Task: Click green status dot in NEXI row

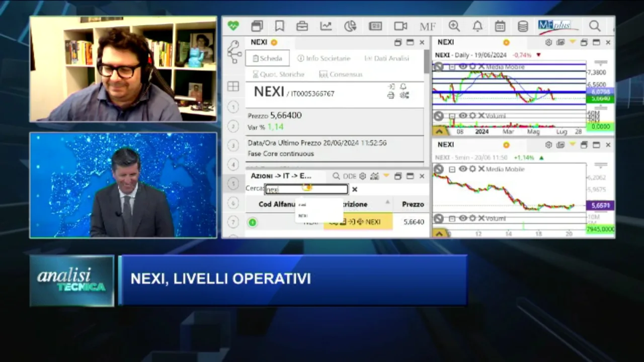Action: point(253,222)
